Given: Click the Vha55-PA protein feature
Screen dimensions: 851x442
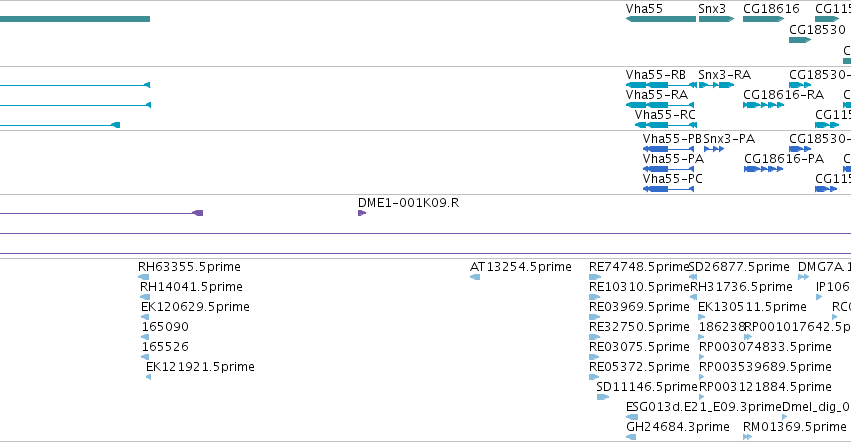Looking at the screenshot, I should (668, 169).
